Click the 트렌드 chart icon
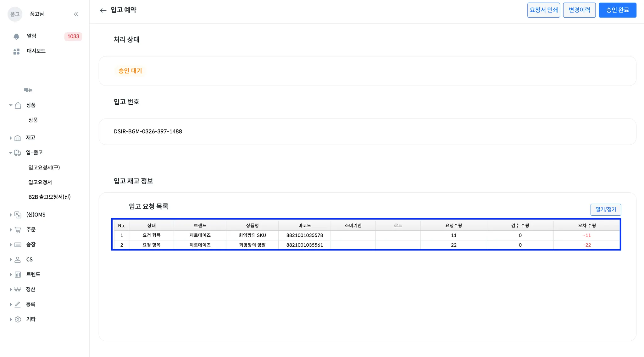644x357 pixels. pyautogui.click(x=18, y=275)
